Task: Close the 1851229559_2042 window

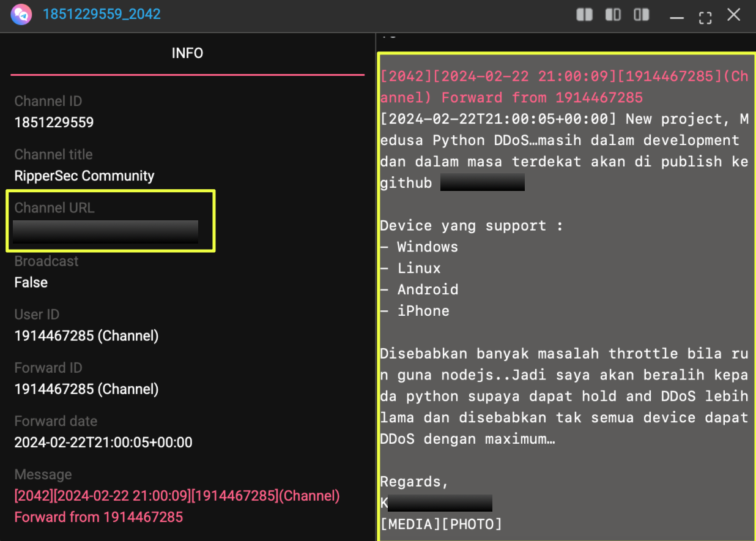Action: 734,15
